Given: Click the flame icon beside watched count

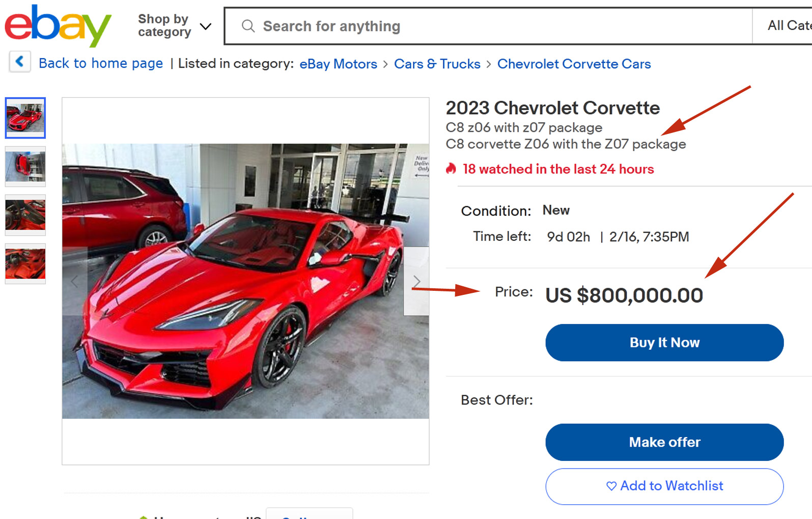Looking at the screenshot, I should click(451, 169).
